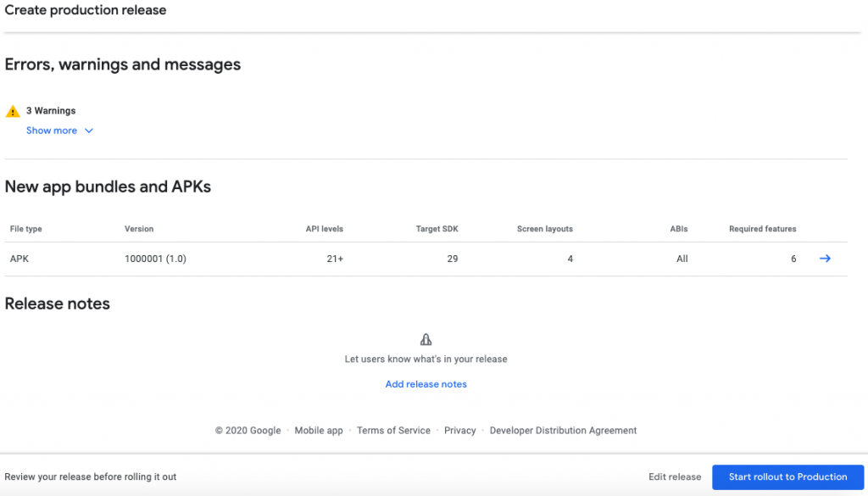
Task: Click the API levels column header
Action: [x=324, y=229]
